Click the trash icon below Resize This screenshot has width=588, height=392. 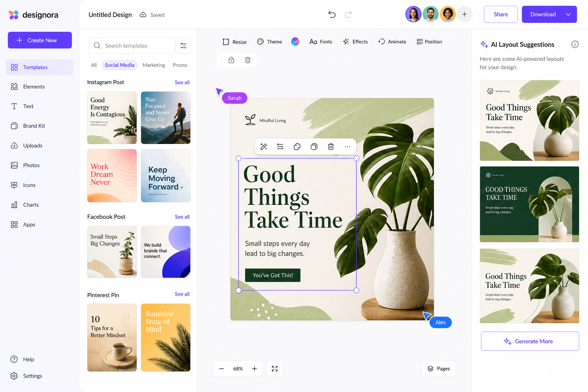point(248,60)
